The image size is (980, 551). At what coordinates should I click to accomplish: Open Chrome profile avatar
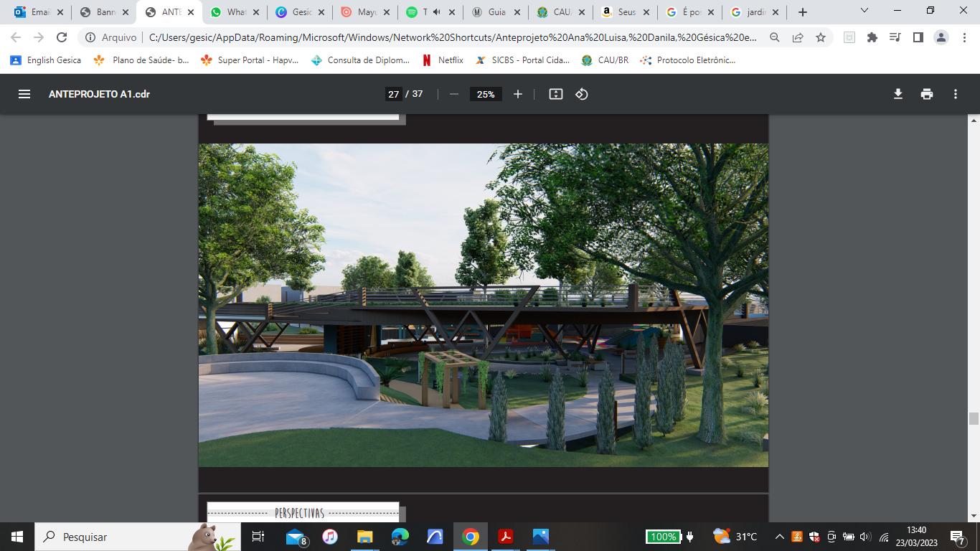941,37
